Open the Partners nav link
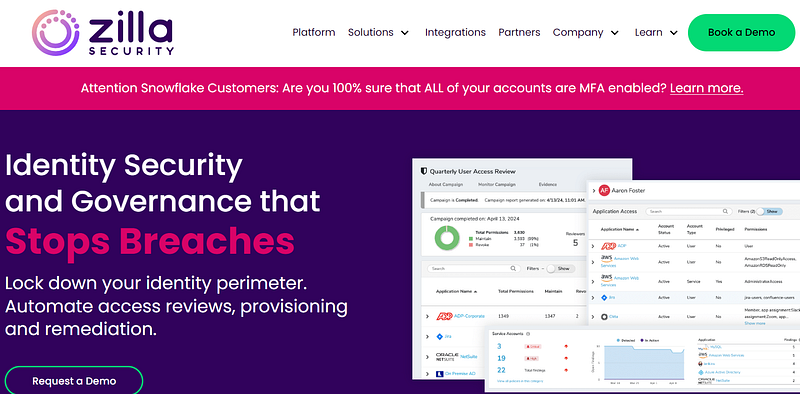This screenshot has width=800, height=394. [x=519, y=32]
